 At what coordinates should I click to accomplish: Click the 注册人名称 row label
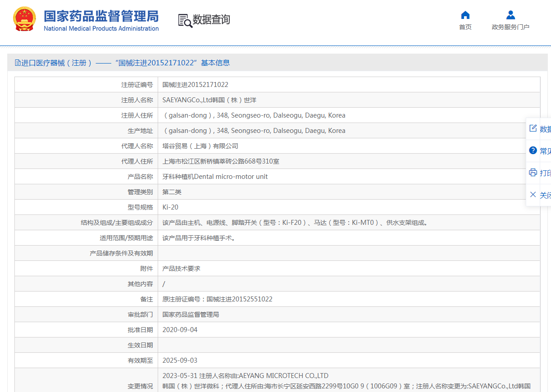[137, 100]
